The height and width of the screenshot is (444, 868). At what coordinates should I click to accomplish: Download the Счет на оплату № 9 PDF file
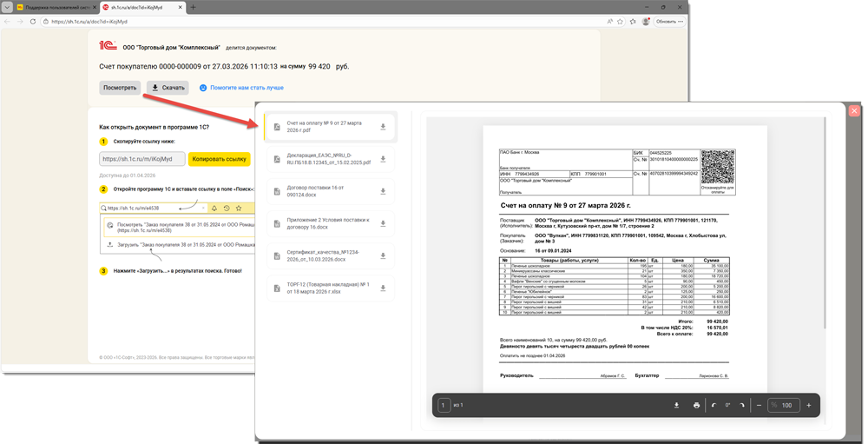tap(383, 127)
